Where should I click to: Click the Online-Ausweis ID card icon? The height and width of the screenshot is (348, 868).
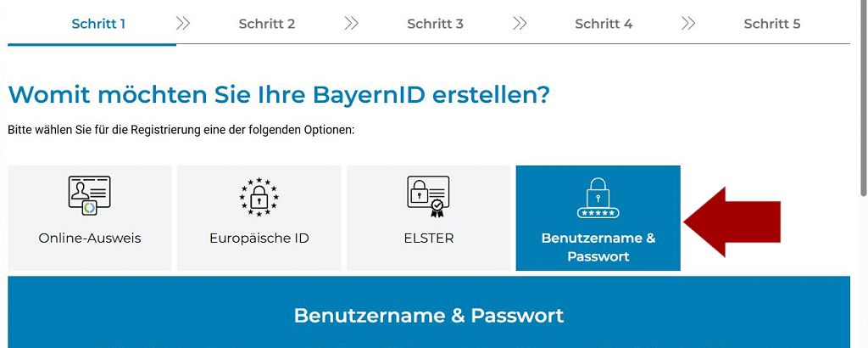[90, 196]
